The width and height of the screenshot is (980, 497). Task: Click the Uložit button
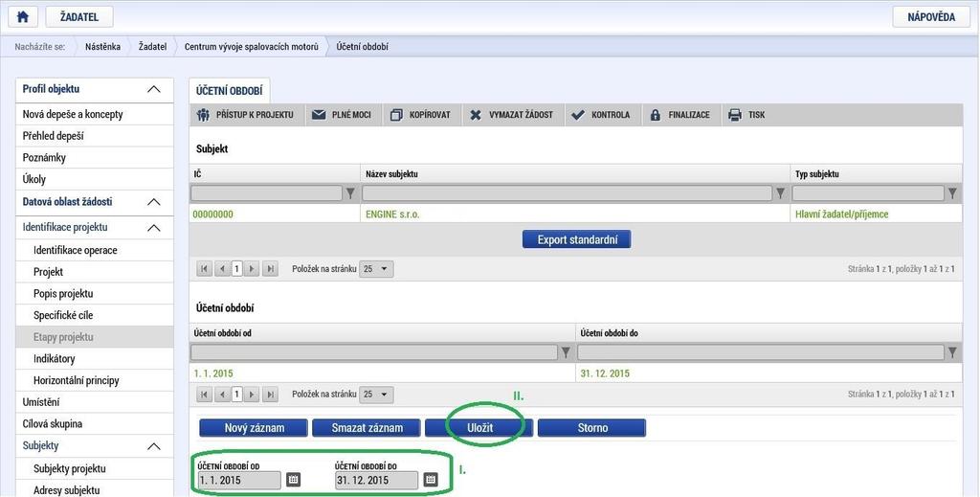[479, 428]
